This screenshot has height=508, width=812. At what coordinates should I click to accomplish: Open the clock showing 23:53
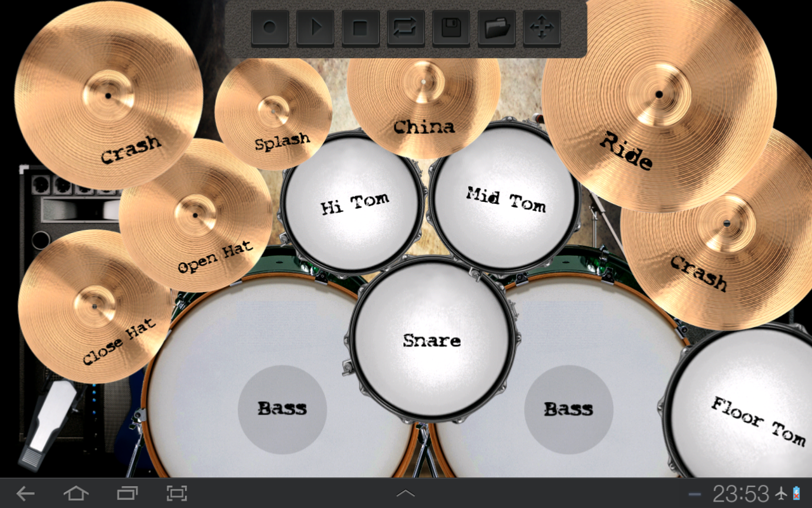click(x=741, y=493)
